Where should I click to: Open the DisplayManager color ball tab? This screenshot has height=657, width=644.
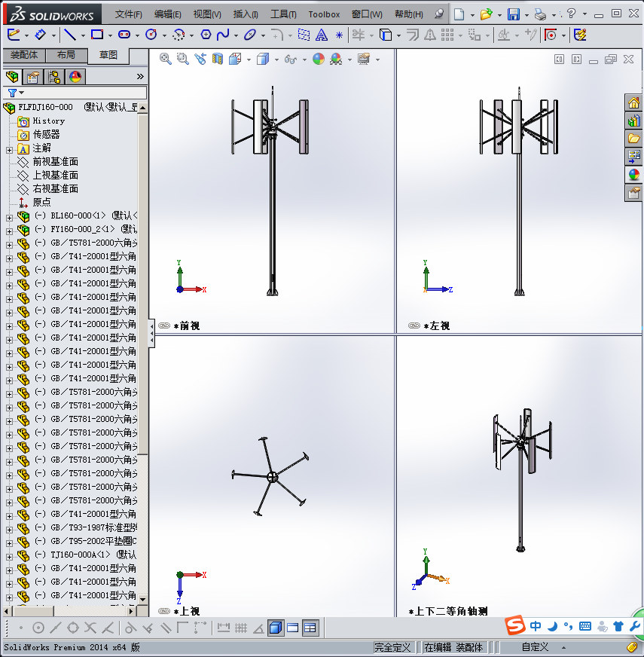[75, 76]
